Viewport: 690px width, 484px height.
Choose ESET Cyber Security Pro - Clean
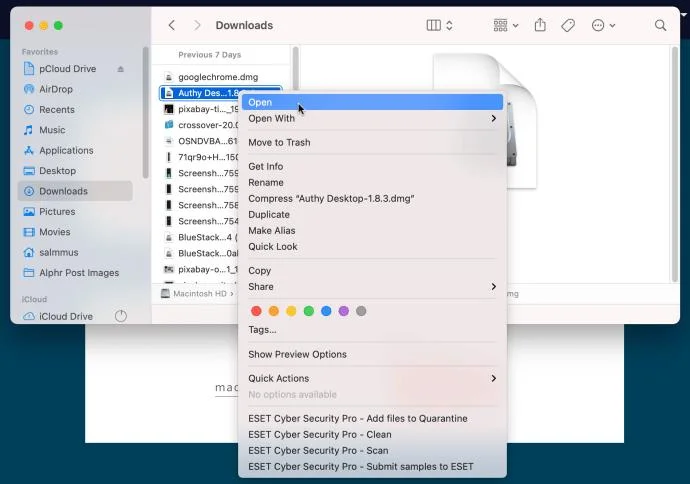[372, 434]
